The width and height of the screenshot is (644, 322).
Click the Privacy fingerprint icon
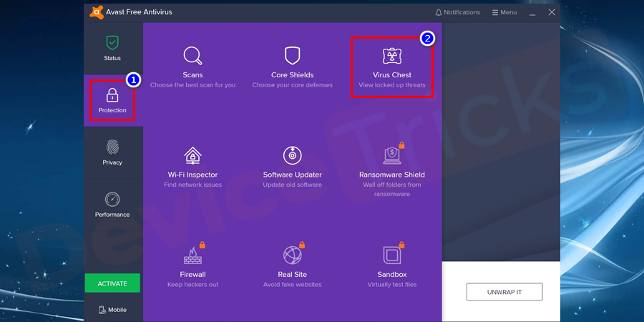pyautogui.click(x=112, y=147)
